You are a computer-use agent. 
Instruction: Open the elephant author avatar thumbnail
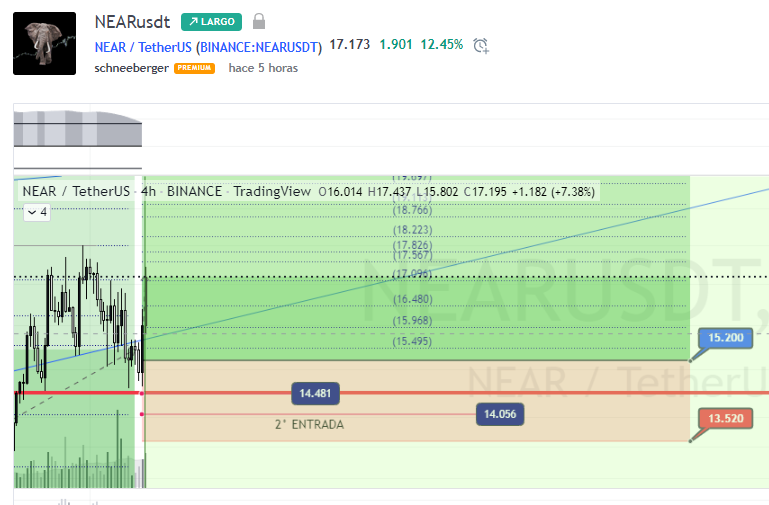[x=45, y=44]
